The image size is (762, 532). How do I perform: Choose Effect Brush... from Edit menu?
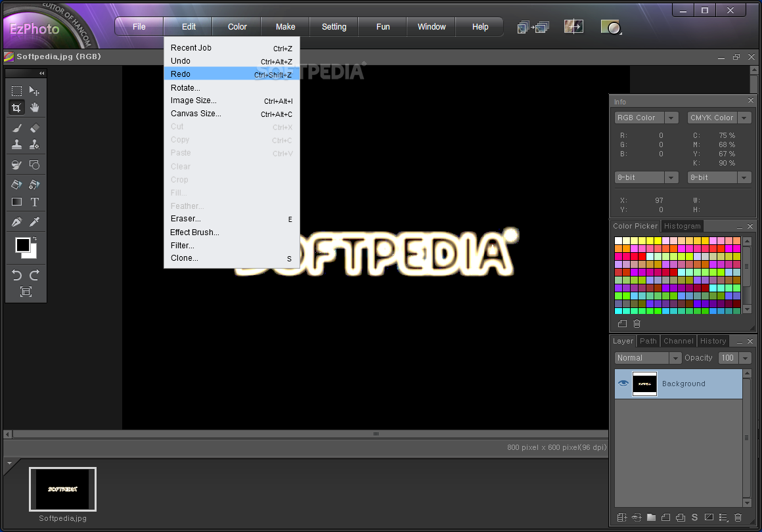pos(232,233)
